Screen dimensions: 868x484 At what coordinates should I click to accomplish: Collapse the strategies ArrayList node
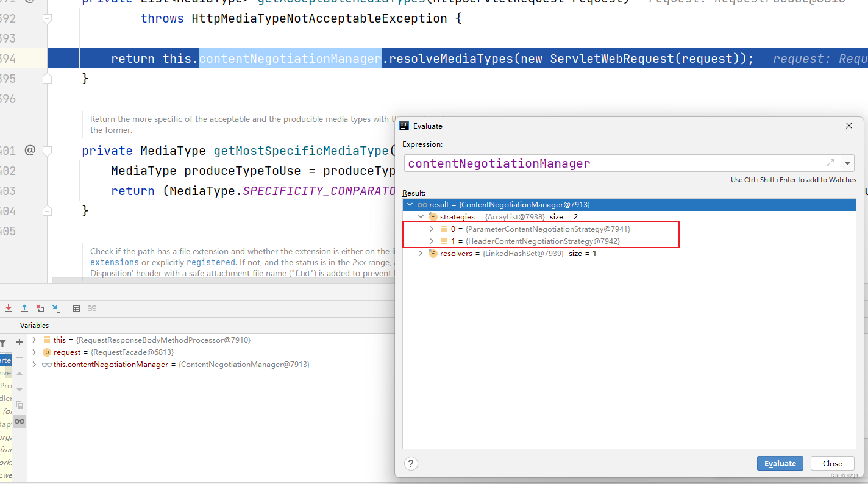(x=421, y=216)
